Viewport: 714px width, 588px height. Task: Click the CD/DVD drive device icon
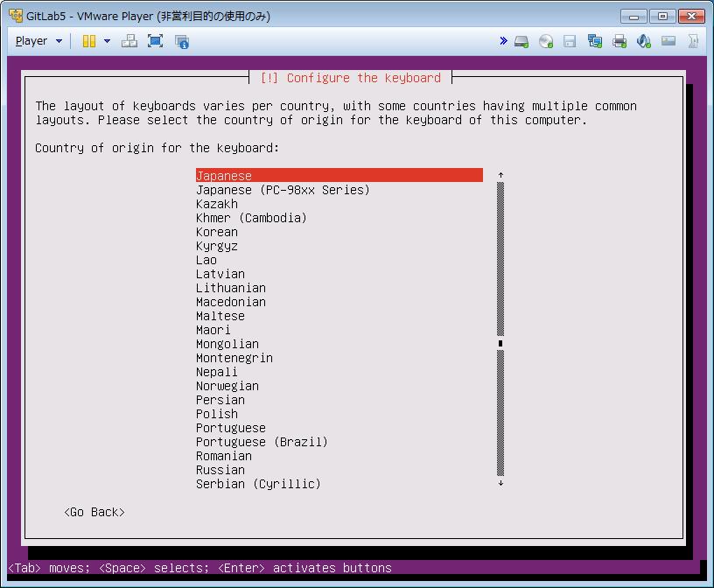point(545,41)
